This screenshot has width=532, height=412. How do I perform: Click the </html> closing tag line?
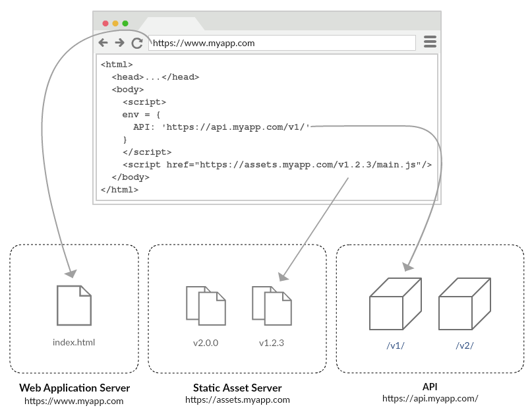pyautogui.click(x=119, y=190)
